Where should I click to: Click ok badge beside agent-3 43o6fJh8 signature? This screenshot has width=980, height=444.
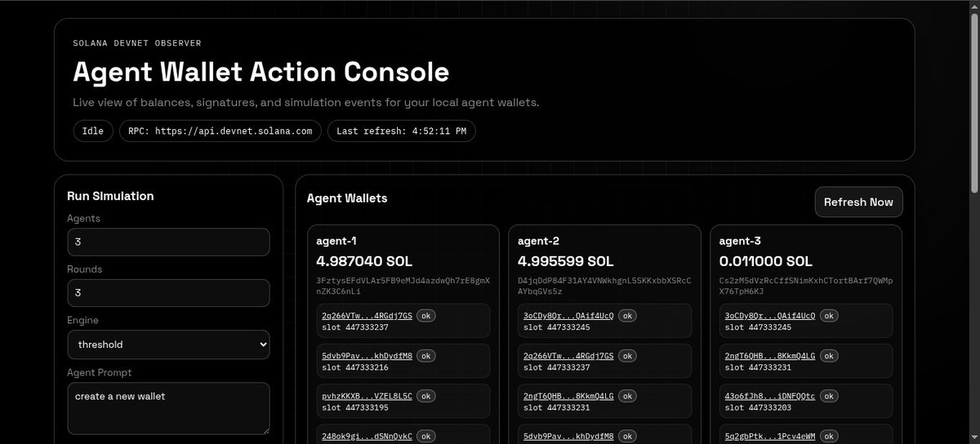tap(831, 395)
